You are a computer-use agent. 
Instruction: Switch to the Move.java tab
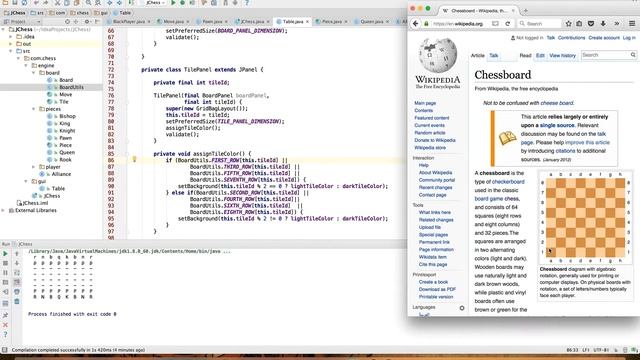(x=173, y=21)
